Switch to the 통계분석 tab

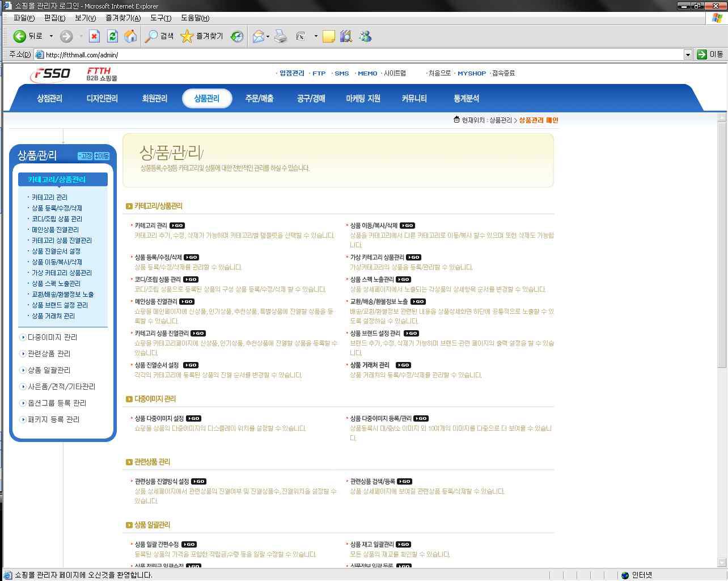tap(466, 99)
